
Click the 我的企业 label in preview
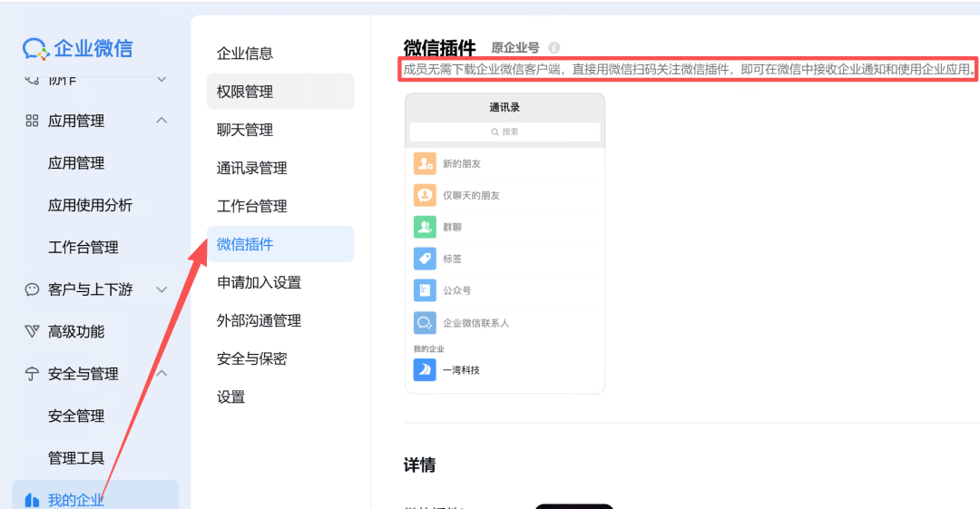coord(428,349)
